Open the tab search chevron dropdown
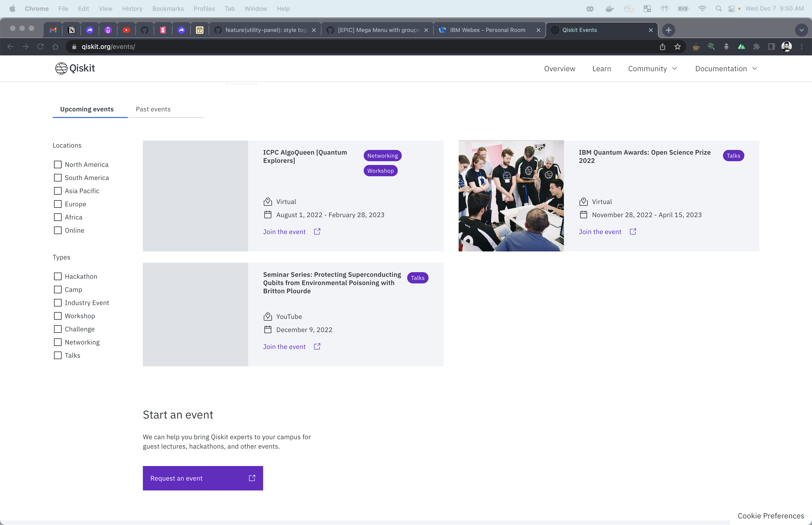 pos(801,30)
